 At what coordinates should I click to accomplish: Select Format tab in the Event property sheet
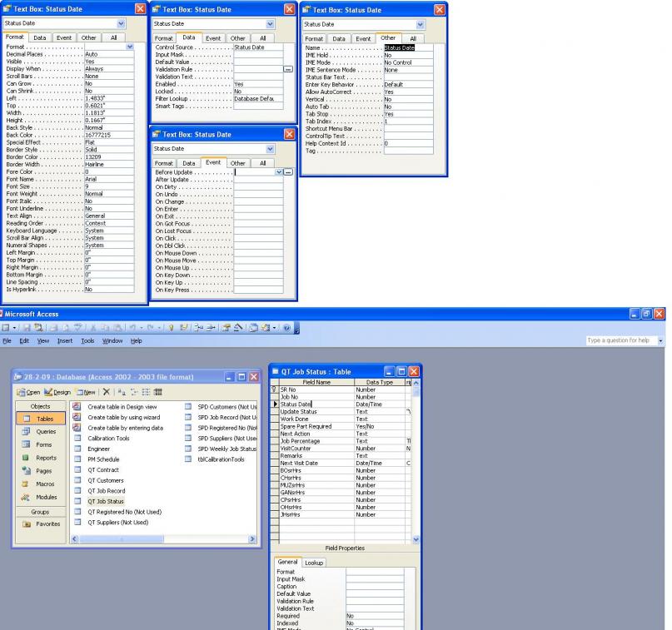point(163,163)
